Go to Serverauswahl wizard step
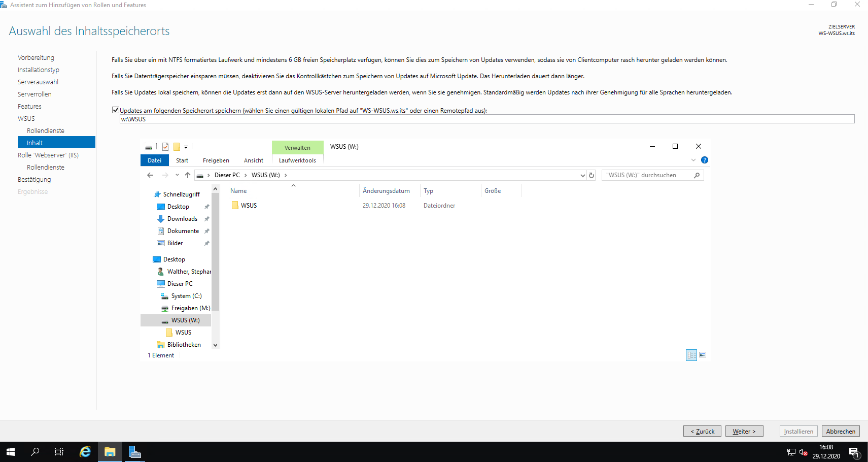Viewport: 868px width, 462px height. pyautogui.click(x=38, y=82)
